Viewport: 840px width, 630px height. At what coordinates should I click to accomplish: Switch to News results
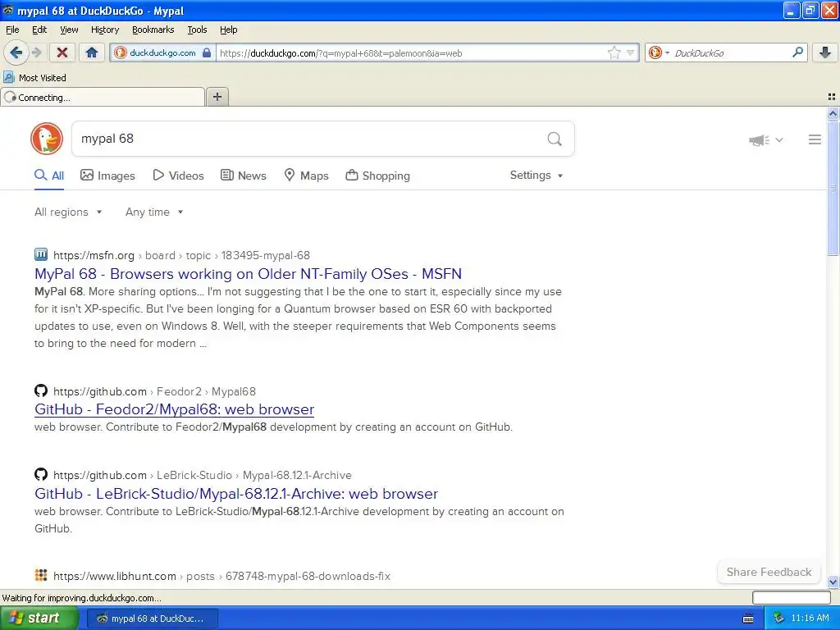pyautogui.click(x=243, y=176)
